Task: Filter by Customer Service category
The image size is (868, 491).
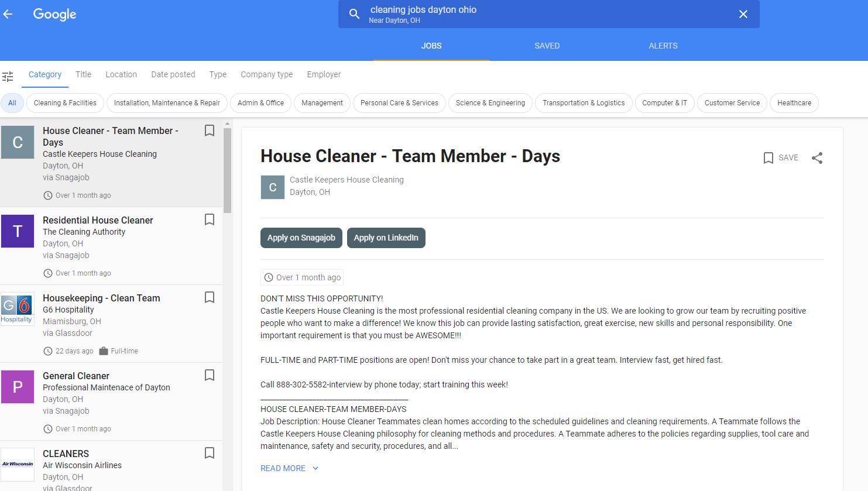Action: click(732, 103)
